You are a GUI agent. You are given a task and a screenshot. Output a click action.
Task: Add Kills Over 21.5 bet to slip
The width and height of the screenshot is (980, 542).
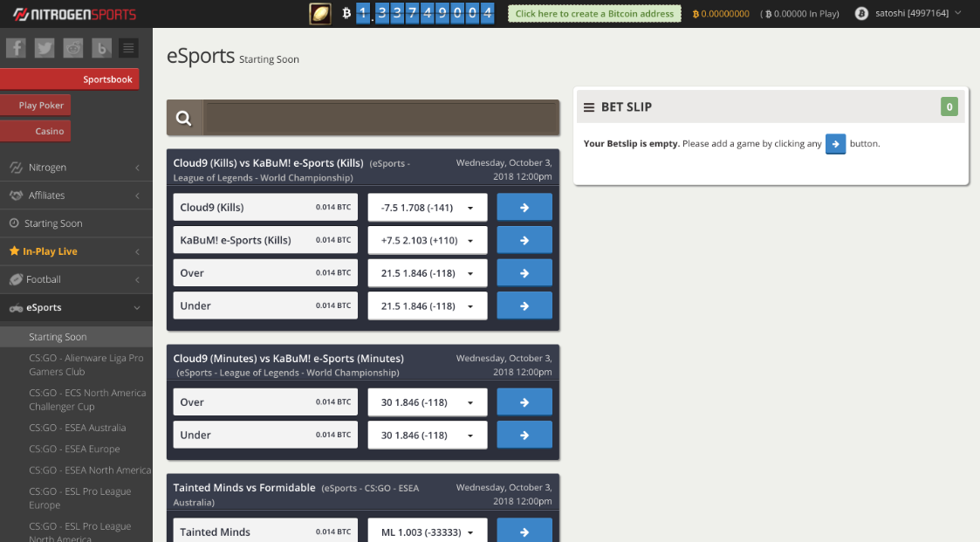pyautogui.click(x=524, y=273)
